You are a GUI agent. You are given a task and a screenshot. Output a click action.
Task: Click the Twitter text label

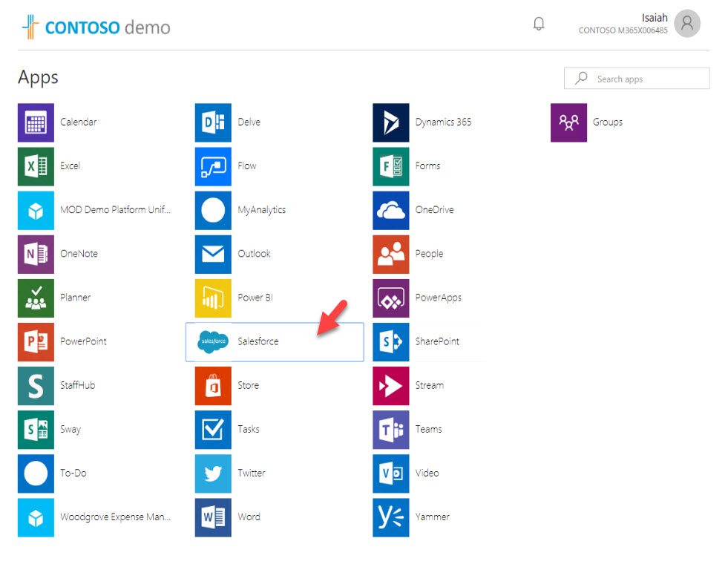pos(252,473)
